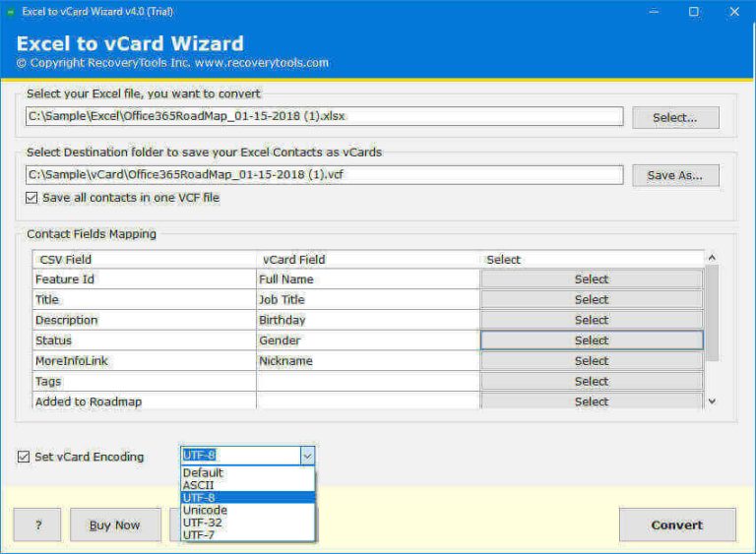Click the Excel file path input field
The height and width of the screenshot is (554, 756).
point(325,116)
